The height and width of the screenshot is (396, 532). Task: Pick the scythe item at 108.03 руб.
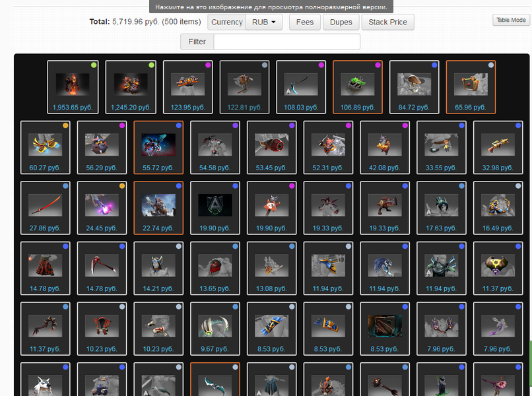coord(301,87)
